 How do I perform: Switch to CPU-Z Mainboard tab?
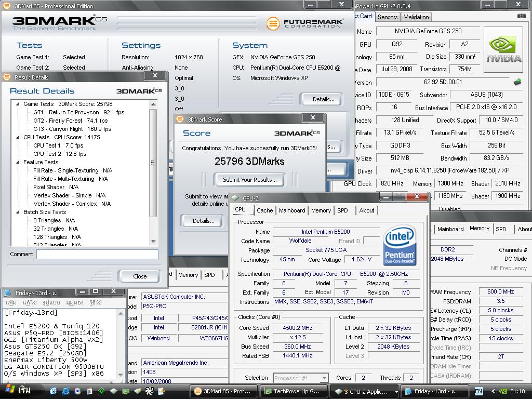292,210
